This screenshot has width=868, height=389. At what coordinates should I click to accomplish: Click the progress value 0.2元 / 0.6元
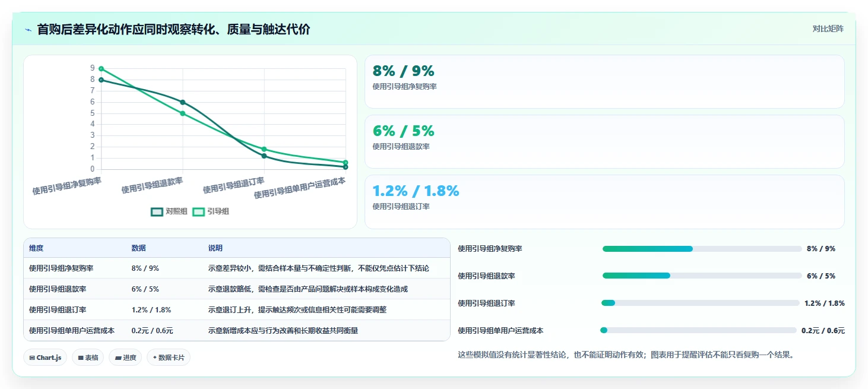[x=823, y=331]
